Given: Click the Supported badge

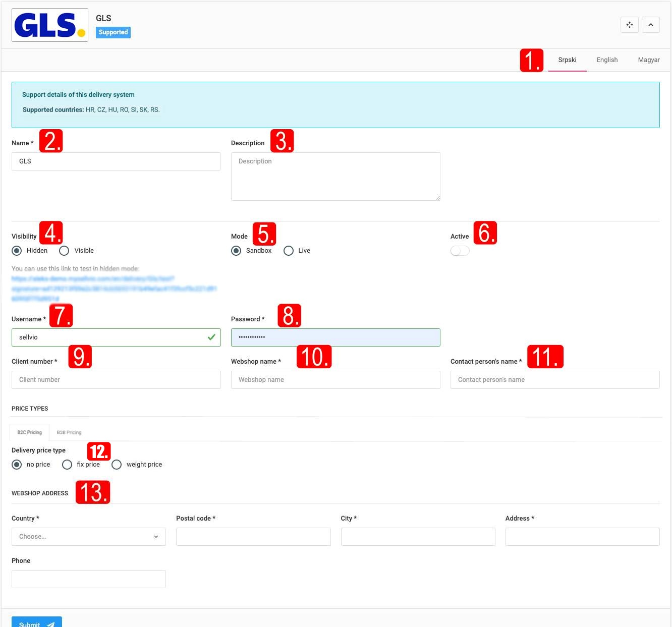Looking at the screenshot, I should pos(113,32).
